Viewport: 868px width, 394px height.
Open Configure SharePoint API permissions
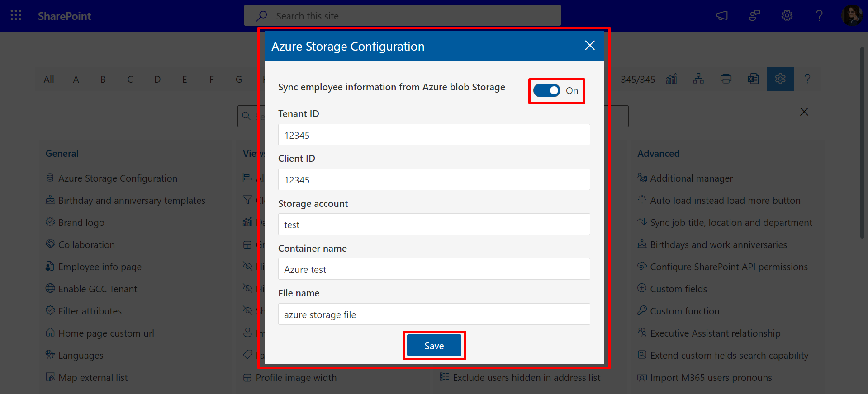coord(729,267)
